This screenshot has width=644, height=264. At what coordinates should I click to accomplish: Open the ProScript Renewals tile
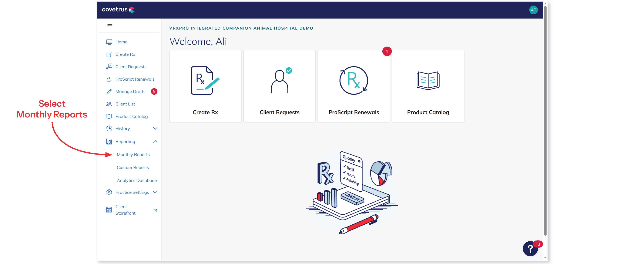click(353, 86)
